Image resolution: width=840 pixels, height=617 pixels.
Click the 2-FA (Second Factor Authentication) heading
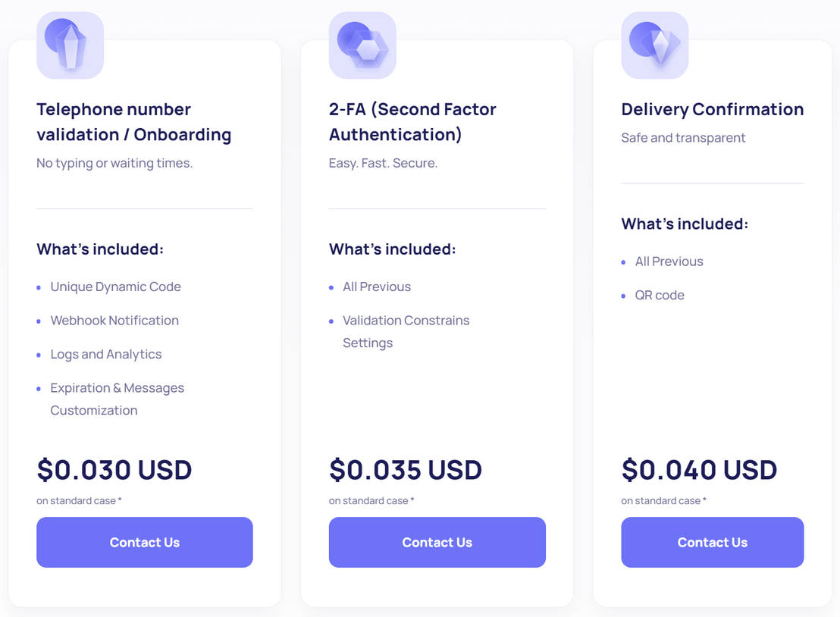[x=412, y=121]
